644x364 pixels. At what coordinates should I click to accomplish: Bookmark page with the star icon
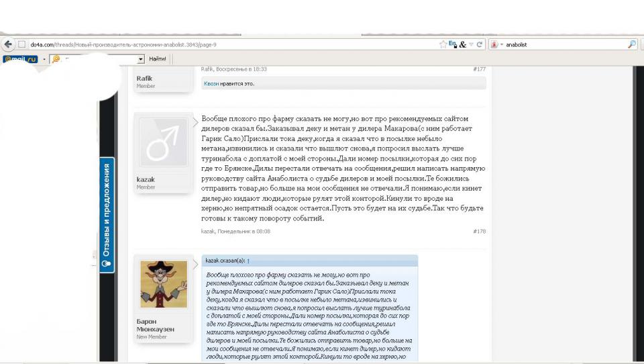(x=443, y=44)
